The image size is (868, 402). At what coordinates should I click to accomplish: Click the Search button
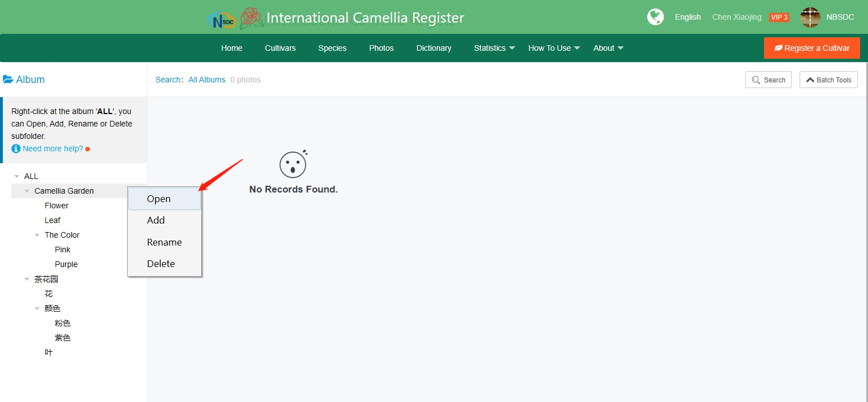tap(769, 80)
